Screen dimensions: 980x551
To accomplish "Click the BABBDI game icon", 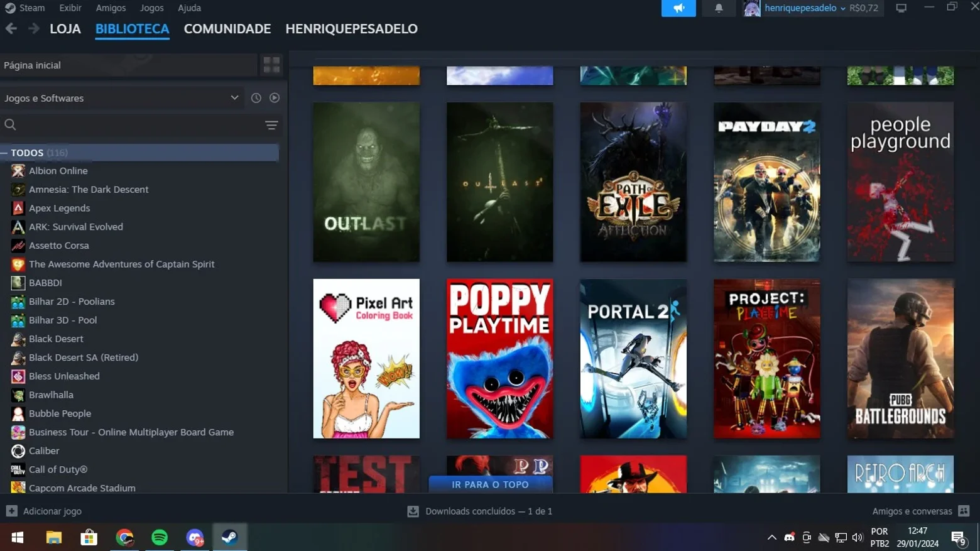I will (18, 283).
